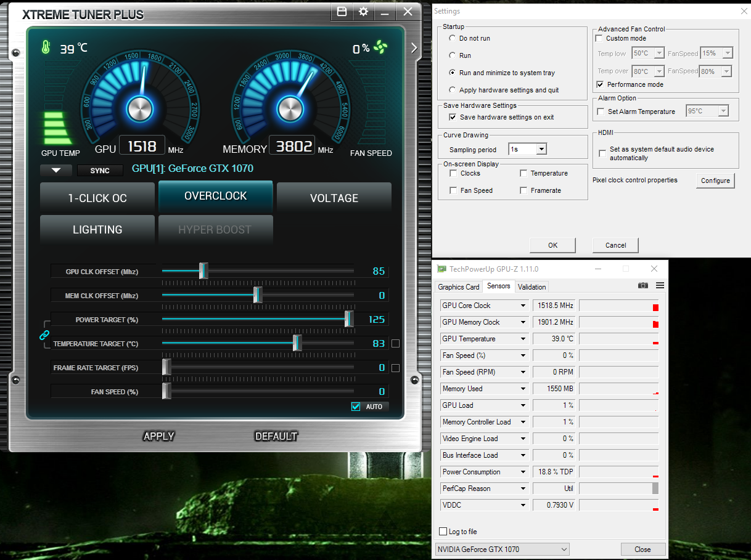Click the FRAME RATE TARGET slider handle
The width and height of the screenshot is (751, 560).
click(x=166, y=367)
